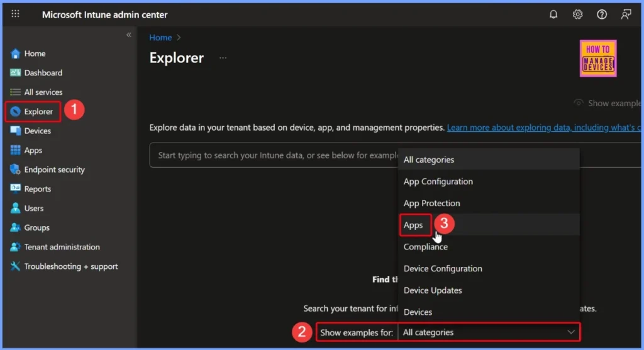The height and width of the screenshot is (350, 644).
Task: Select All categories in the dropdown list
Action: (x=489, y=160)
